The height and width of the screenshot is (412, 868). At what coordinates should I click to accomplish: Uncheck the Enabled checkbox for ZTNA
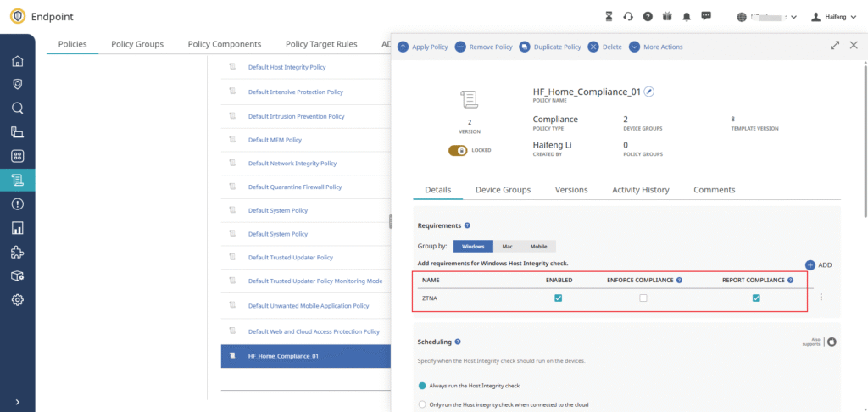pyautogui.click(x=558, y=298)
